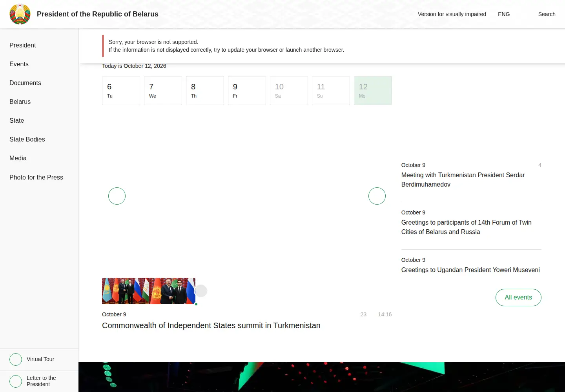The width and height of the screenshot is (565, 392).
Task: Open the Media section
Action: (18, 158)
